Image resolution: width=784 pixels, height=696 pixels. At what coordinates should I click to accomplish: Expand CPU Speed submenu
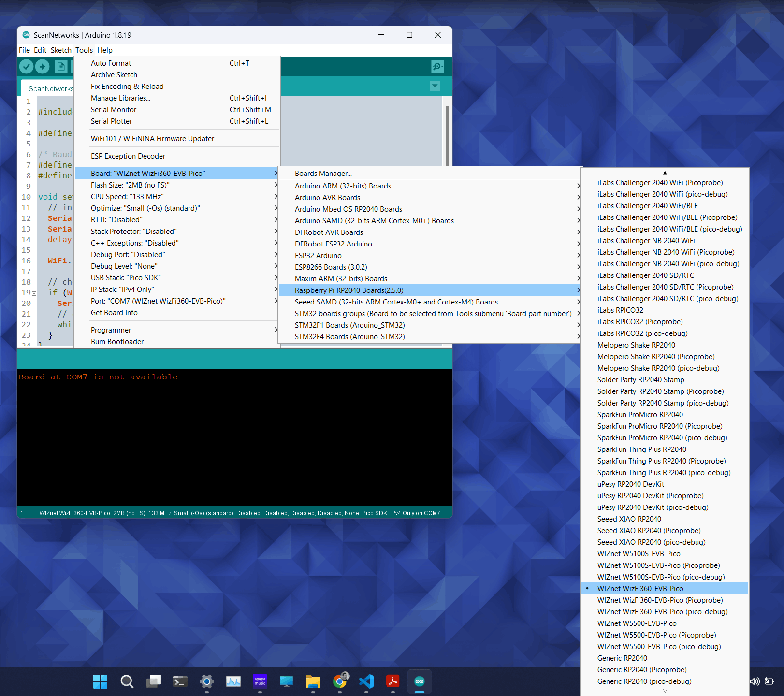(x=177, y=197)
